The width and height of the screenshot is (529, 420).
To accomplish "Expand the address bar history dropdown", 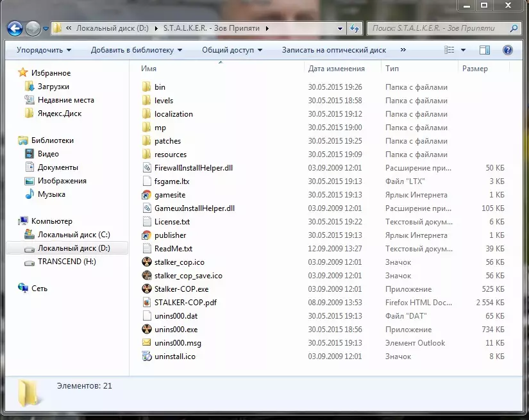I will [340, 29].
